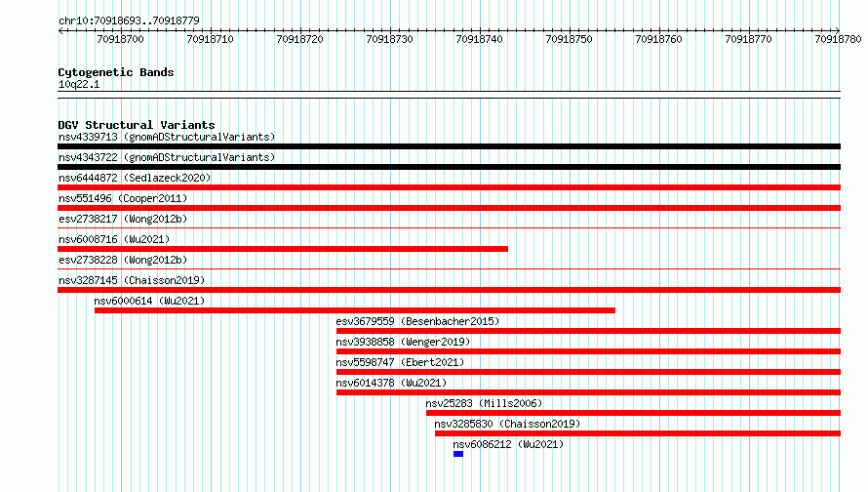
Task: Click the red bar under nsv25283
Action: point(633,413)
